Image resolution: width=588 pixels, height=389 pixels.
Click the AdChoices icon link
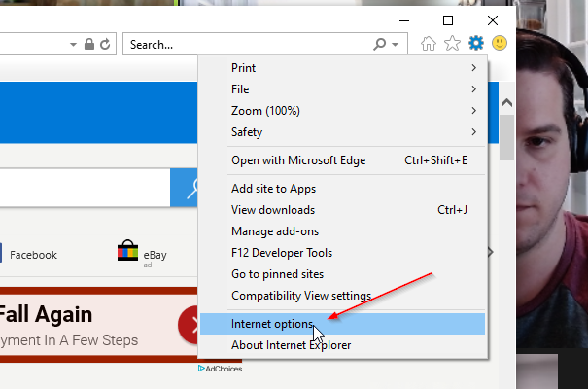tap(220, 369)
